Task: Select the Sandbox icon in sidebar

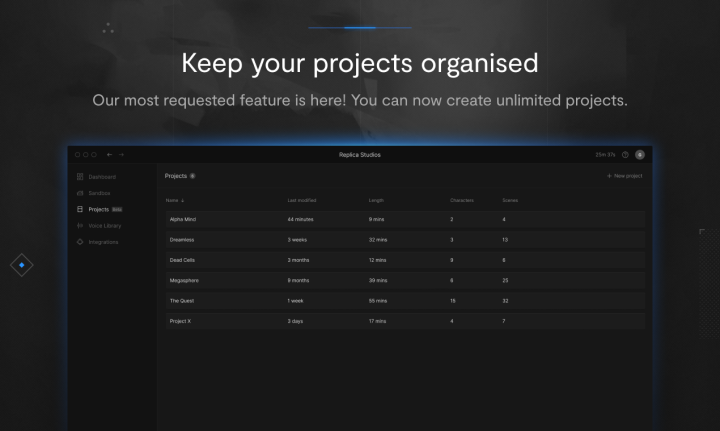Action: [80, 193]
